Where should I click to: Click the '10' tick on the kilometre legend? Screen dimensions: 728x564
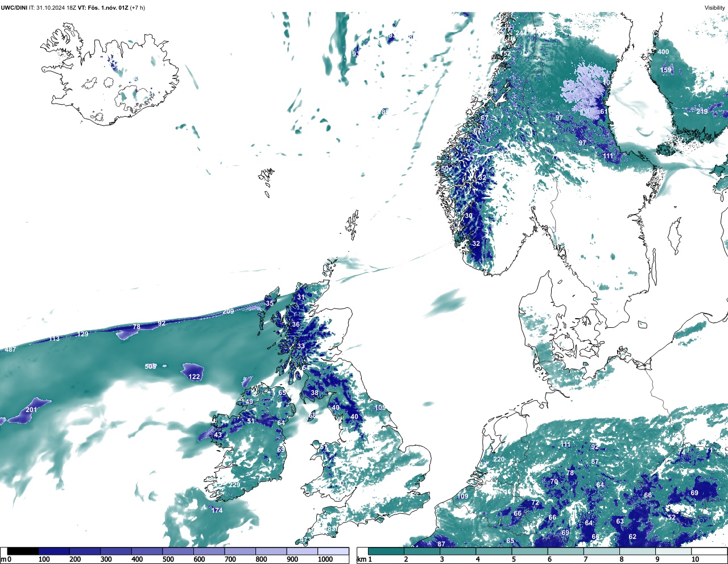[x=695, y=559]
